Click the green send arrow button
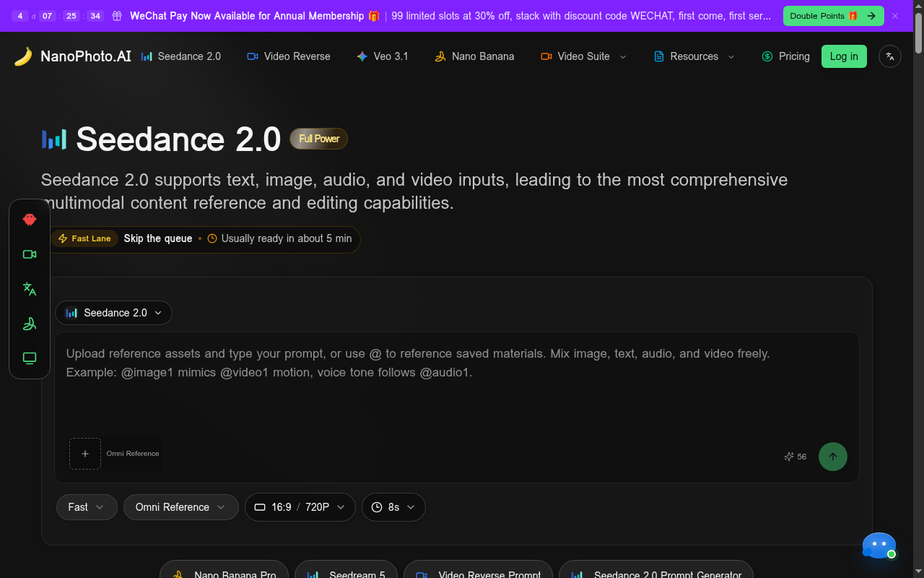 point(833,457)
